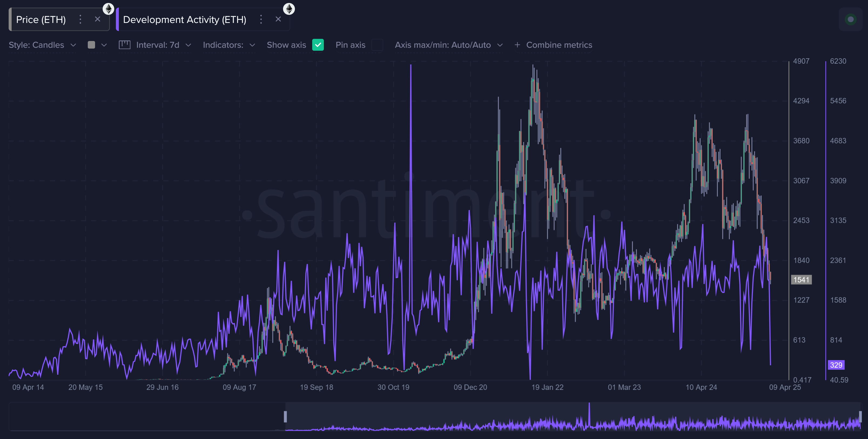The height and width of the screenshot is (439, 868).
Task: Open the Style: Candles dropdown
Action: coord(42,45)
